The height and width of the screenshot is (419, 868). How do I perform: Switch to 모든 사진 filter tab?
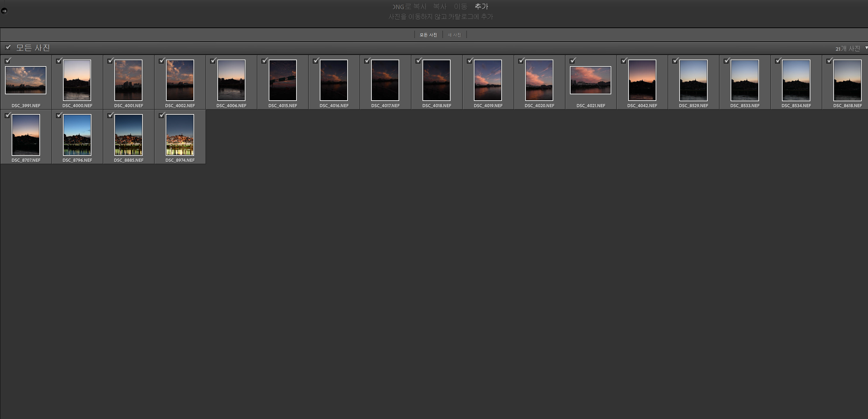click(x=428, y=35)
